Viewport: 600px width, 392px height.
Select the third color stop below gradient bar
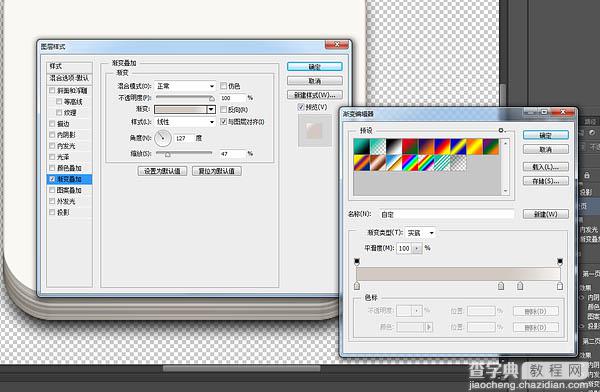point(520,286)
